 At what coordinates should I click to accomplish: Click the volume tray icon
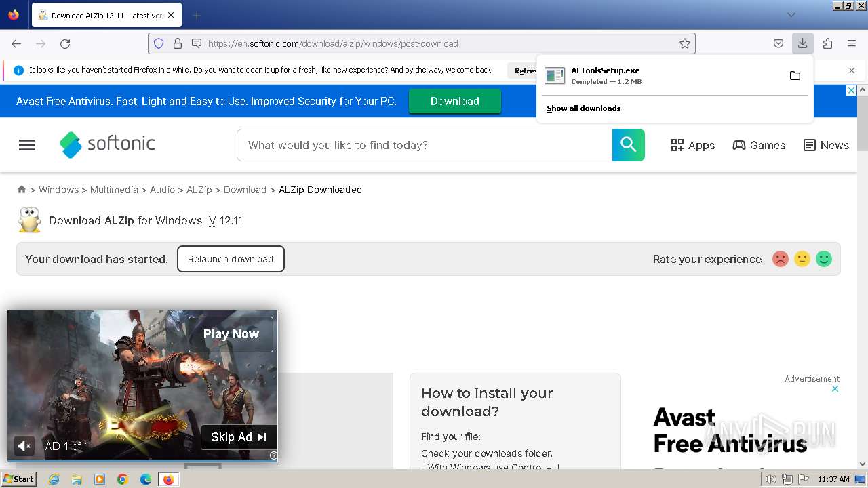click(770, 479)
